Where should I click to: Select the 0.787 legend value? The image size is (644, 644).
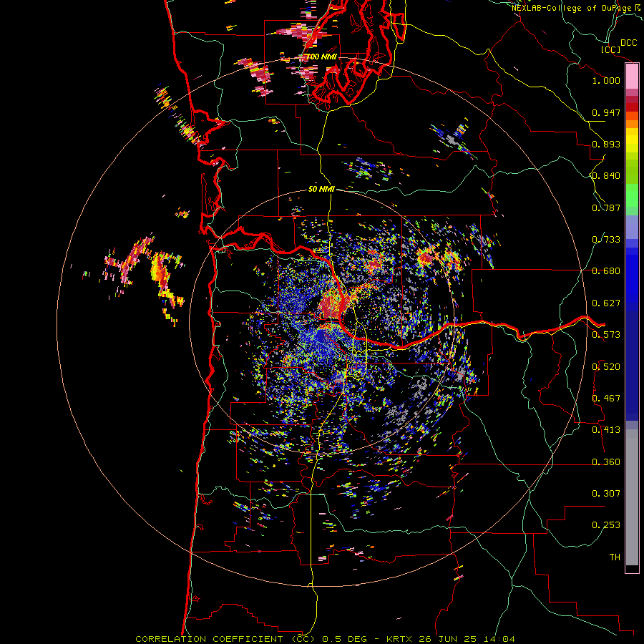[x=606, y=208]
